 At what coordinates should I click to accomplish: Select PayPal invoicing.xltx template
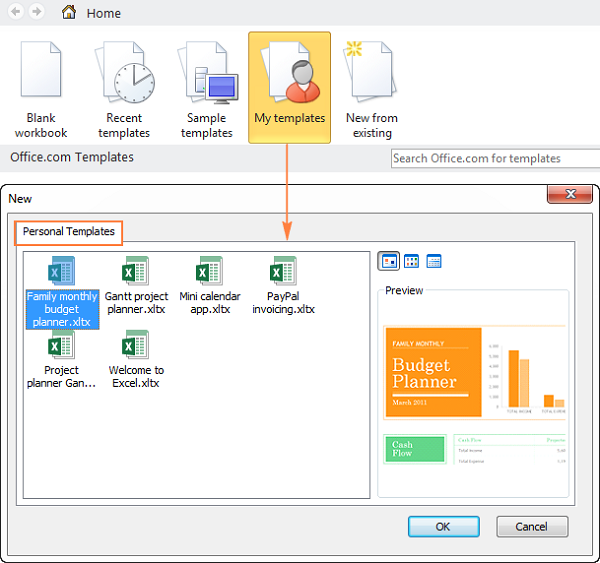point(283,286)
